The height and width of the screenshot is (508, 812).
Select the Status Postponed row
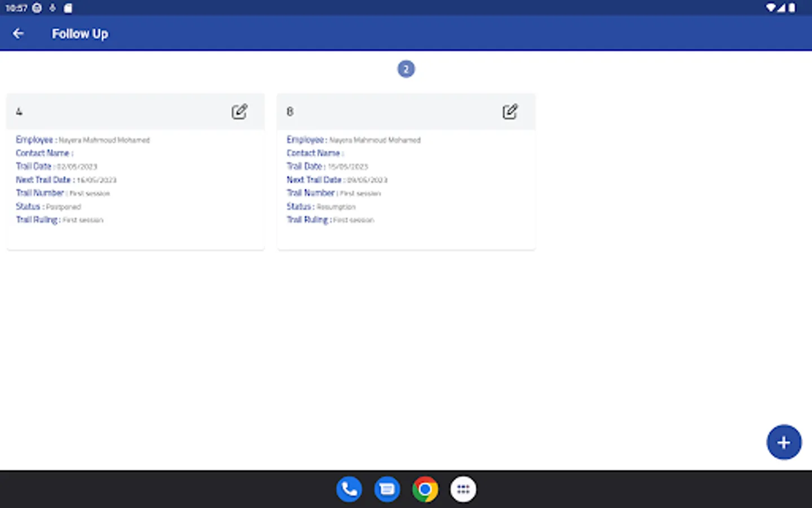(48, 207)
